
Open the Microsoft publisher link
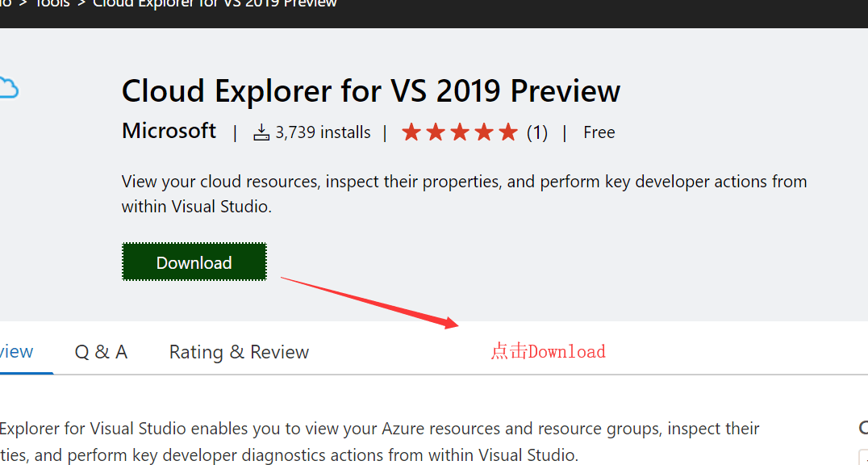tap(169, 132)
